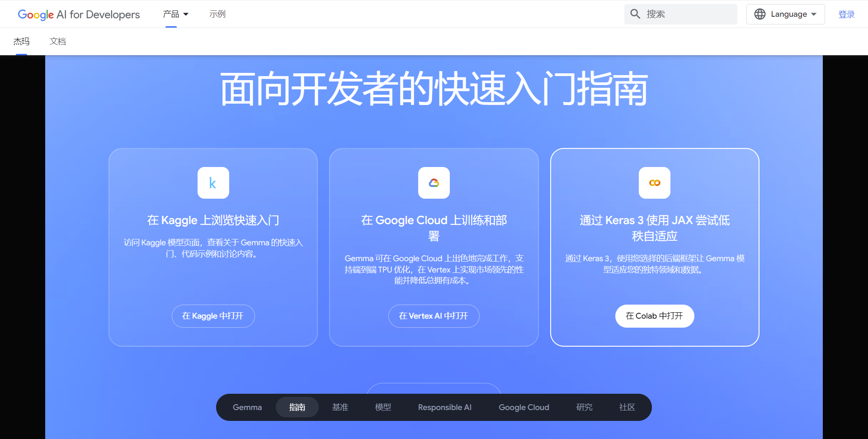868x439 pixels.
Task: Click the heading 在 Google Cloud 上训练和部署
Action: pos(434,228)
